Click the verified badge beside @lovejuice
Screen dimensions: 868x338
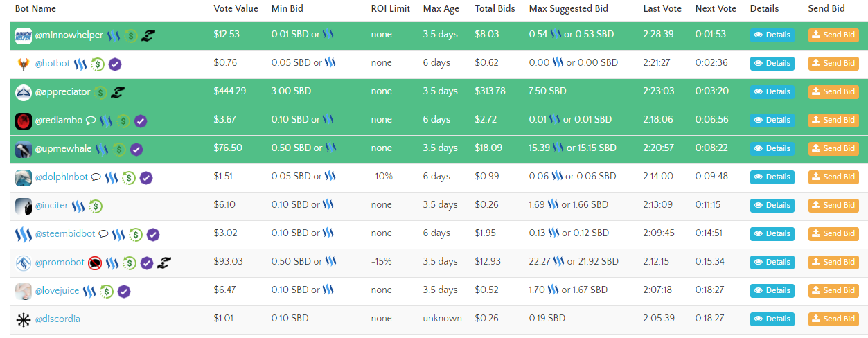pos(124,291)
